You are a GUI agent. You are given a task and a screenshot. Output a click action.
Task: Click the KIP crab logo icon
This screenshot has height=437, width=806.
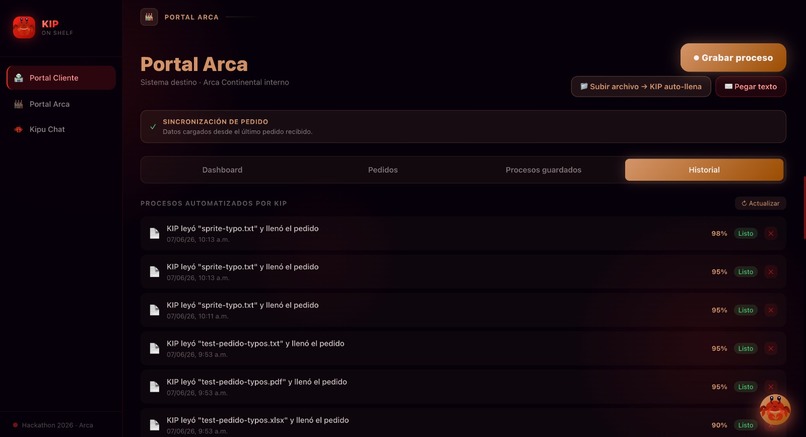click(24, 27)
